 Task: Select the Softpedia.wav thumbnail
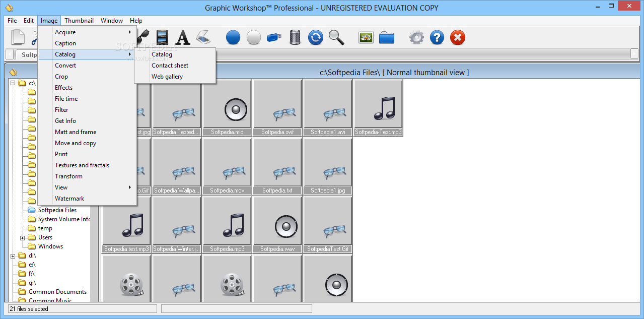277,225
